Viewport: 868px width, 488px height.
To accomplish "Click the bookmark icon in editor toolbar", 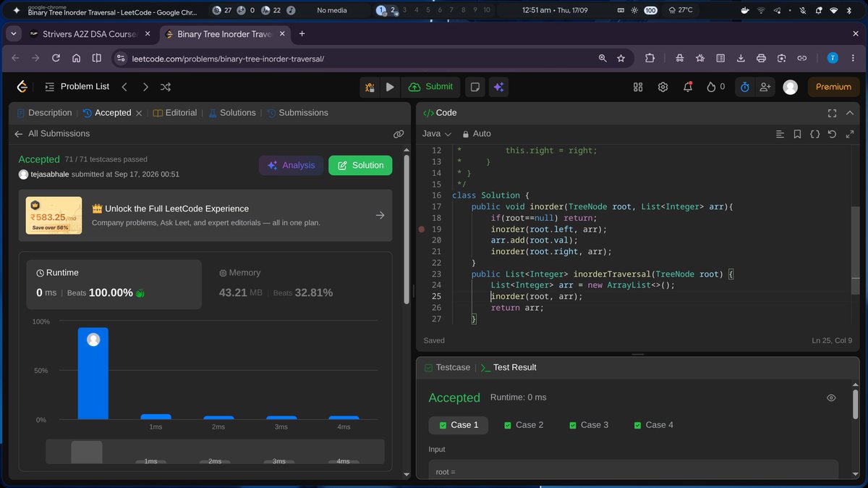I will coord(797,134).
